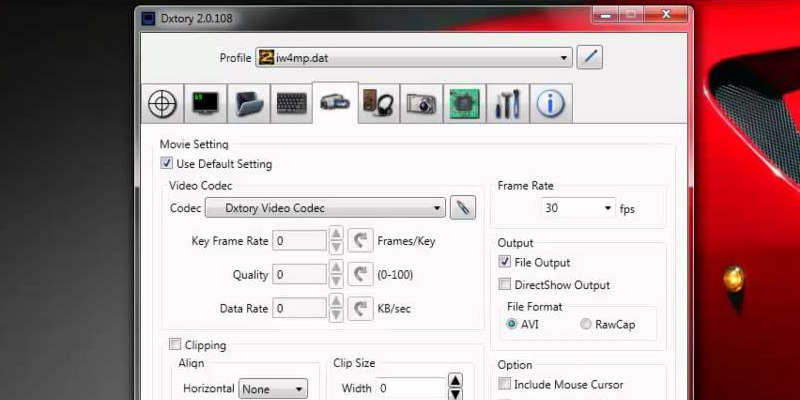Image resolution: width=800 pixels, height=400 pixels.
Task: Decrease Data Rate with down arrow
Action: coord(336,315)
